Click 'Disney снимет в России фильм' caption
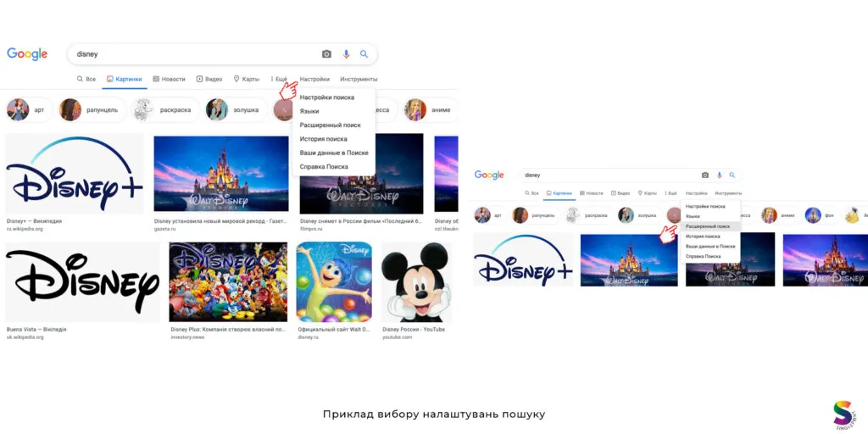The width and height of the screenshot is (868, 434). pyautogui.click(x=361, y=221)
